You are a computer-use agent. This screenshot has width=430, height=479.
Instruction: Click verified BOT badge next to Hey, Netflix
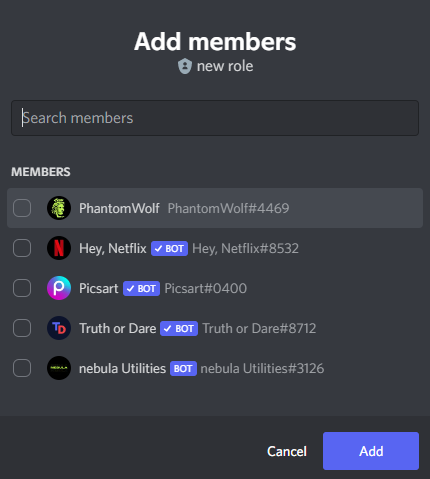(x=169, y=248)
